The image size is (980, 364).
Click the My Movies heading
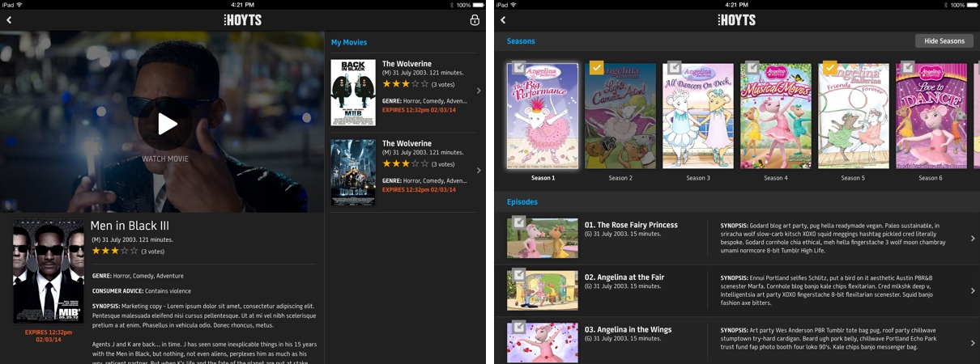(349, 43)
